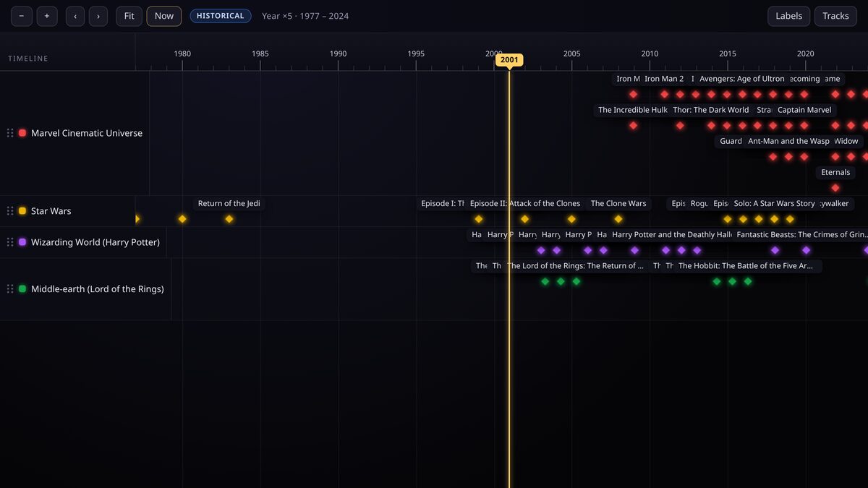Pan timeline backward with left chevron
The height and width of the screenshot is (488, 868).
[x=75, y=16]
